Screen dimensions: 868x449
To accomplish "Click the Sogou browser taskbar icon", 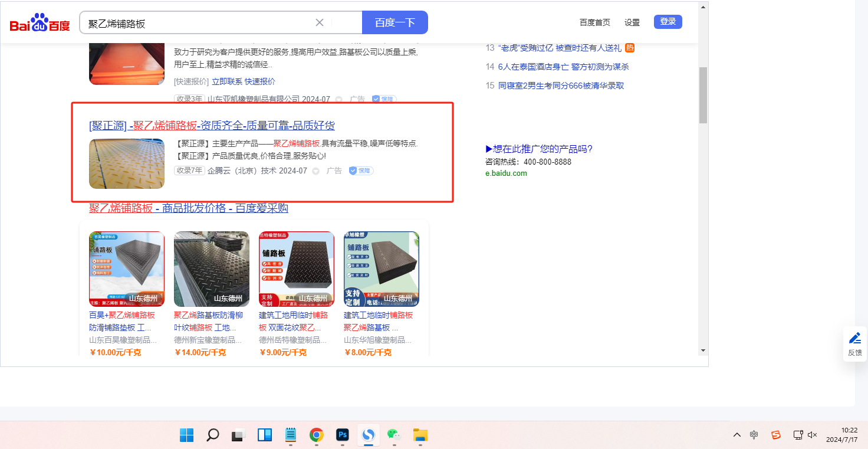I will [369, 435].
